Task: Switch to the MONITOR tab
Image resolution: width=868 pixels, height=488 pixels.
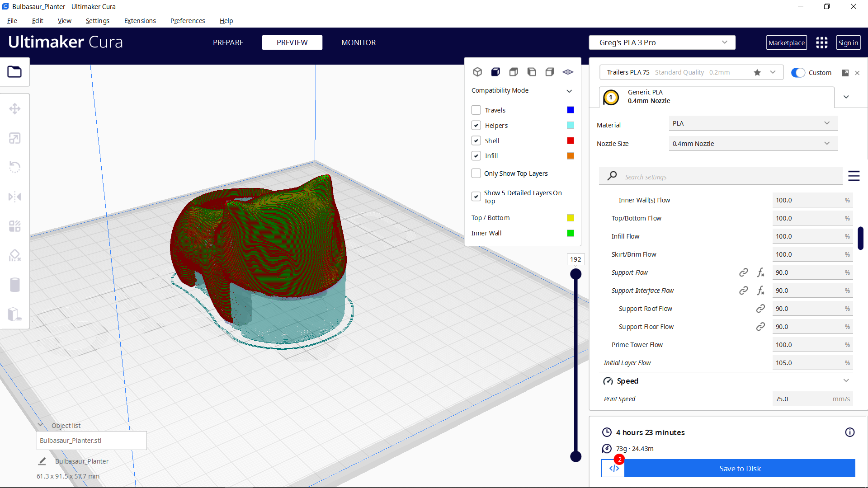Action: point(359,42)
